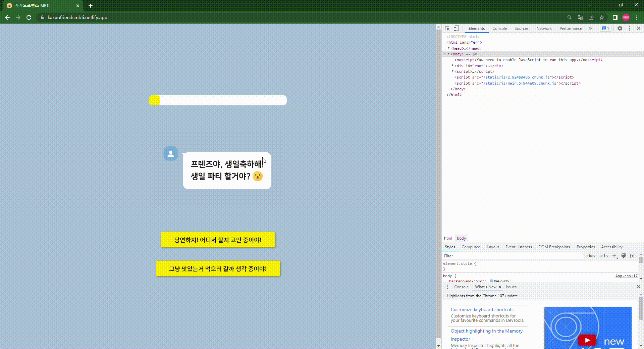644x349 pixels.
Task: Open the Properties tab
Action: (586, 247)
